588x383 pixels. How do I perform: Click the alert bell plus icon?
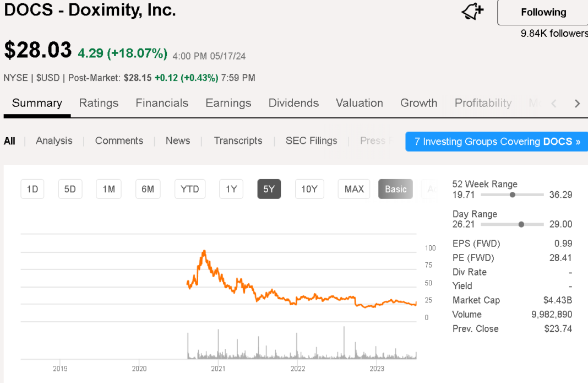tap(472, 12)
